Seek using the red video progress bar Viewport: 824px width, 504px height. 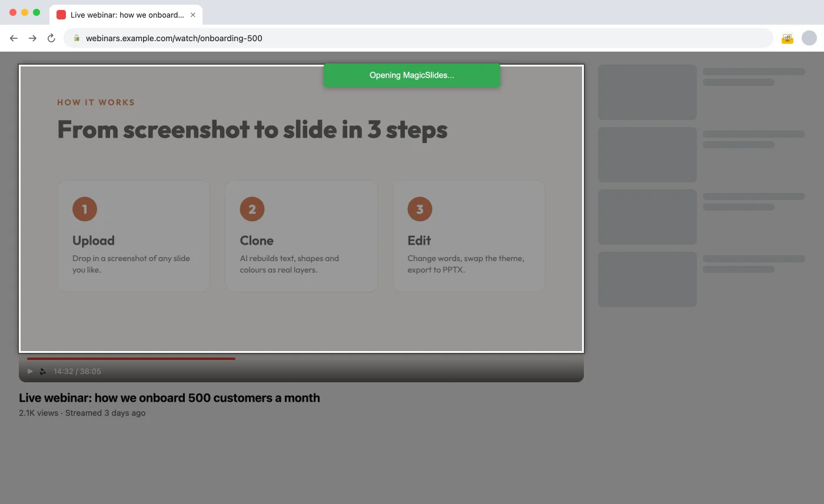point(131,359)
